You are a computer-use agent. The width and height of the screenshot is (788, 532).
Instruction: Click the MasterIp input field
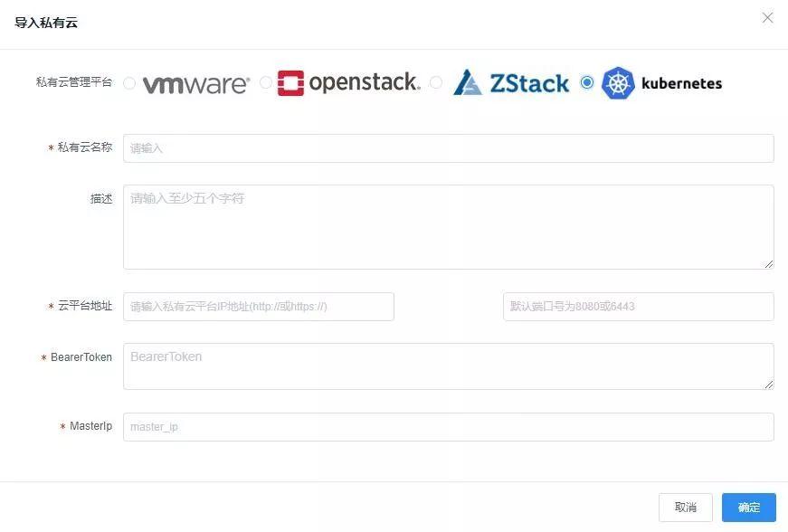pos(448,427)
